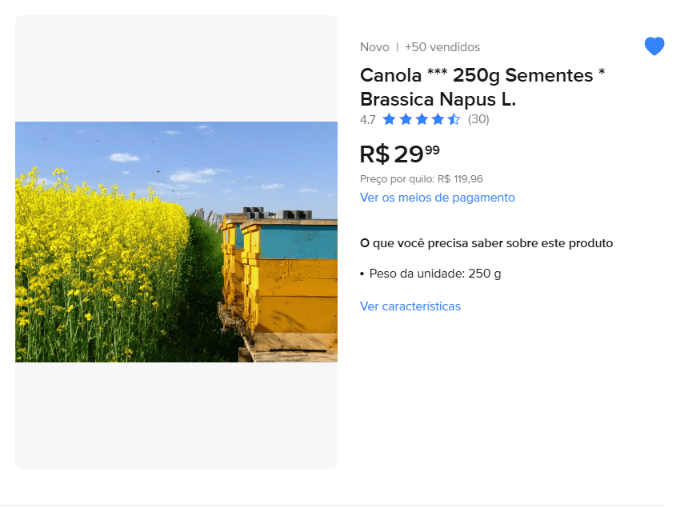Click the +50 vendidos label

pos(442,47)
